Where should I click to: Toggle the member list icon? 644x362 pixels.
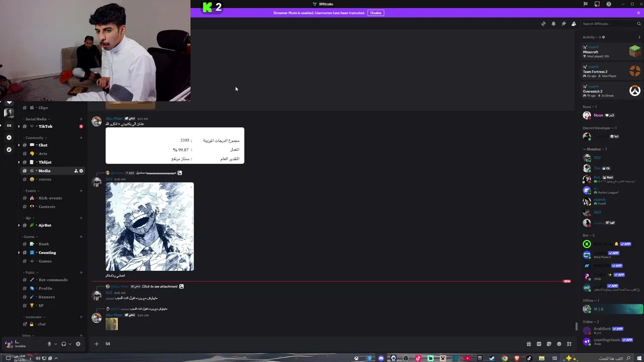[574, 24]
